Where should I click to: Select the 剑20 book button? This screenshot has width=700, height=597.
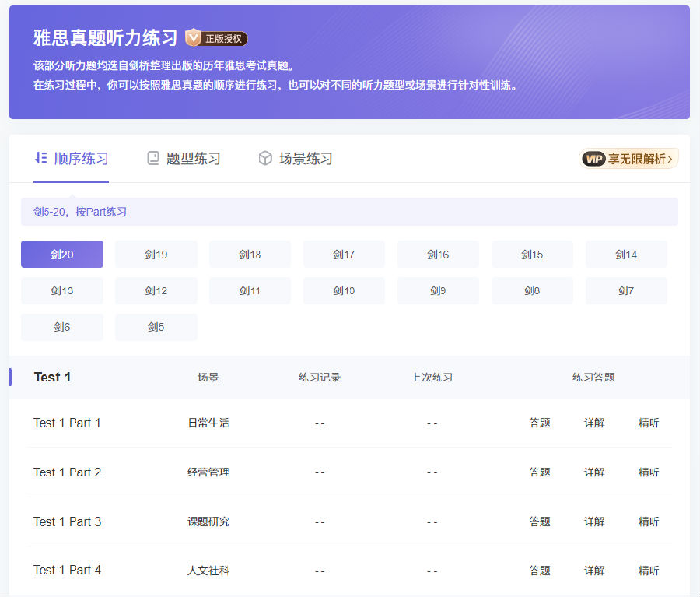(62, 255)
